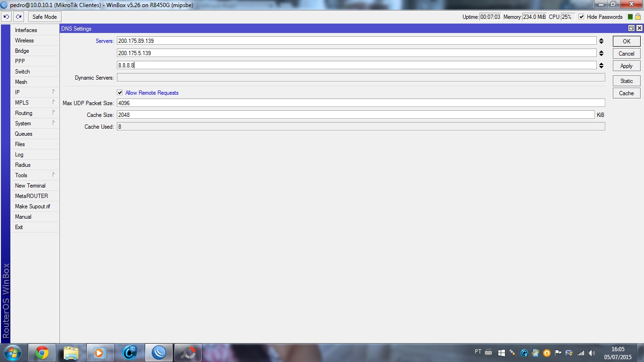
Task: Open the DNS Cache button
Action: pyautogui.click(x=627, y=93)
